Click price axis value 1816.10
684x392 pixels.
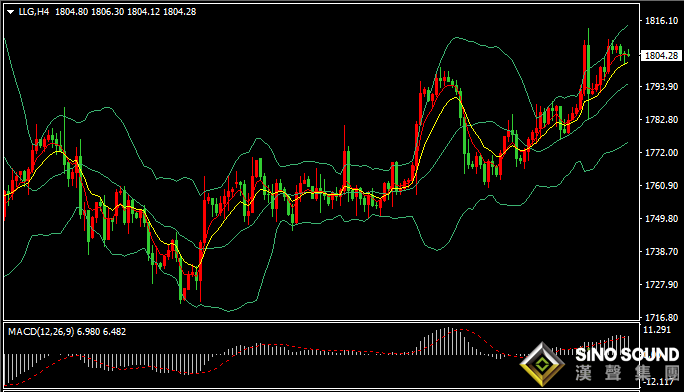(661, 20)
